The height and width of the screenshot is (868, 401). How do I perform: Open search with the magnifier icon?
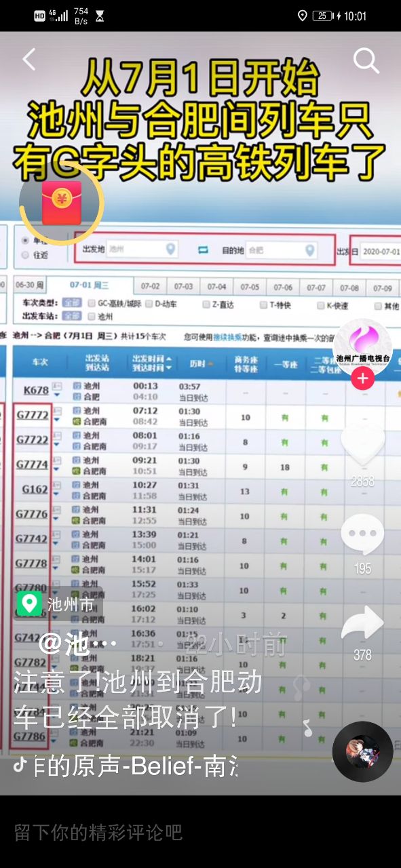366,61
